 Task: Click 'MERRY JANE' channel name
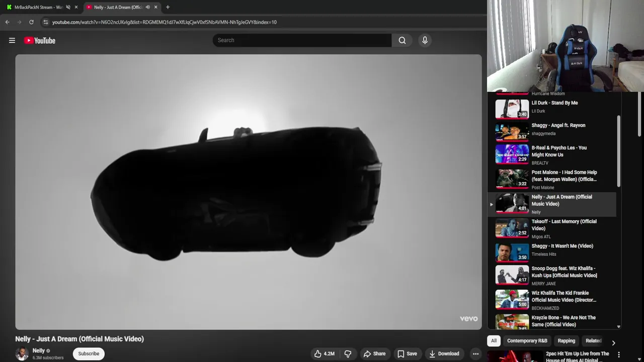tap(543, 284)
